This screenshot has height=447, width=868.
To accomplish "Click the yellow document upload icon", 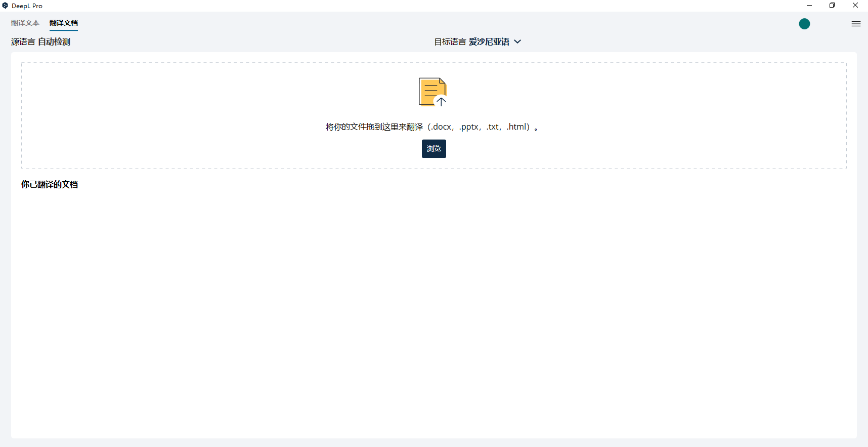I will (432, 92).
